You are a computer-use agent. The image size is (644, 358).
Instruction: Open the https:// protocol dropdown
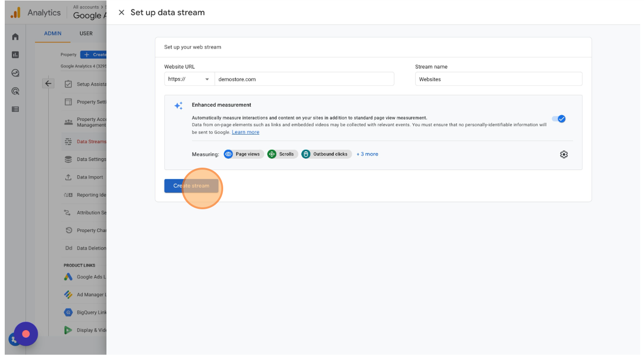point(189,79)
